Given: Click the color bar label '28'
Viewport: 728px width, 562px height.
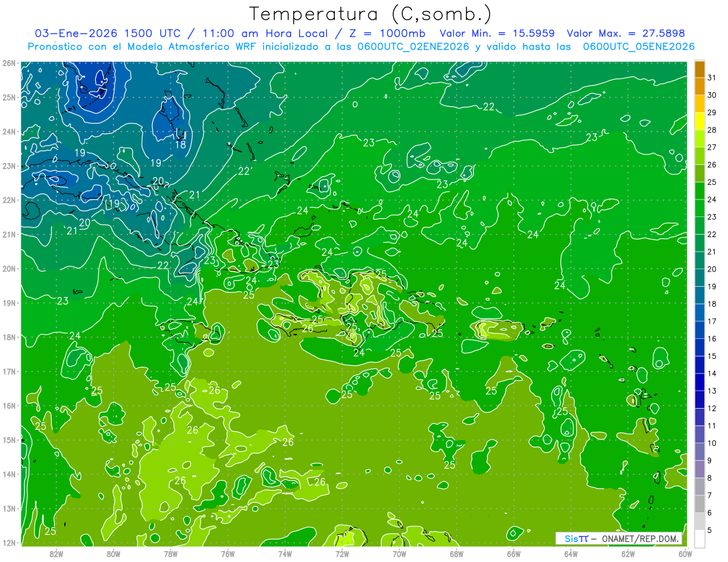Looking at the screenshot, I should (x=712, y=130).
